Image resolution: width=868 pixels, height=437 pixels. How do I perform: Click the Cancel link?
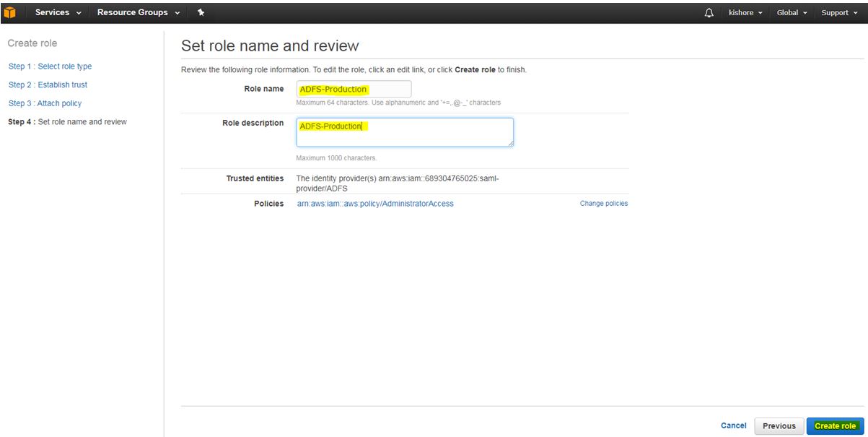click(733, 426)
